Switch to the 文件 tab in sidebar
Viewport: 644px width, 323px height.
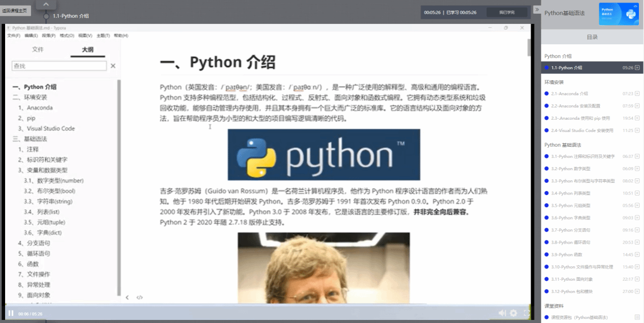38,49
